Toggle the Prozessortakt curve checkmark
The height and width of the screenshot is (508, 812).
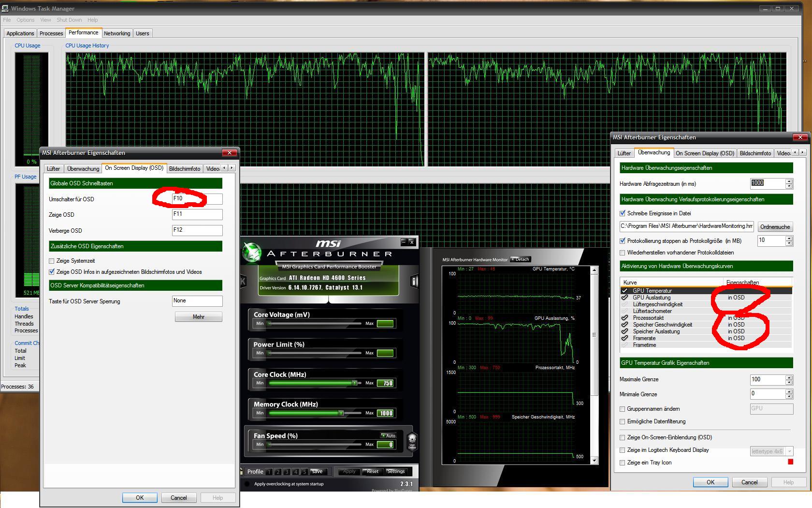624,318
